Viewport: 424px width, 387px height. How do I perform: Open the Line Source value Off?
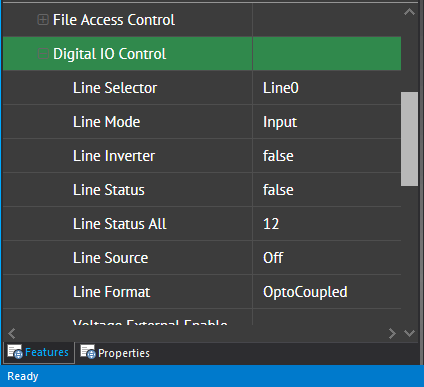[327, 258]
